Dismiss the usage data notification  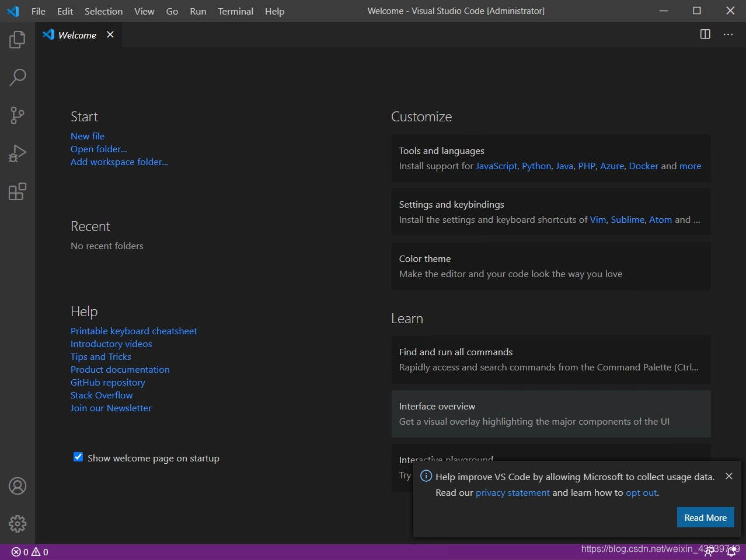tap(728, 476)
